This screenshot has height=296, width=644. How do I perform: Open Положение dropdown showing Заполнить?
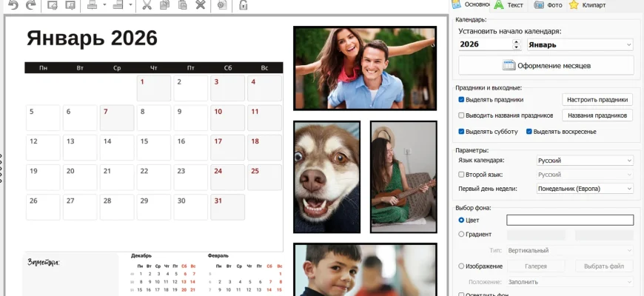pyautogui.click(x=570, y=282)
